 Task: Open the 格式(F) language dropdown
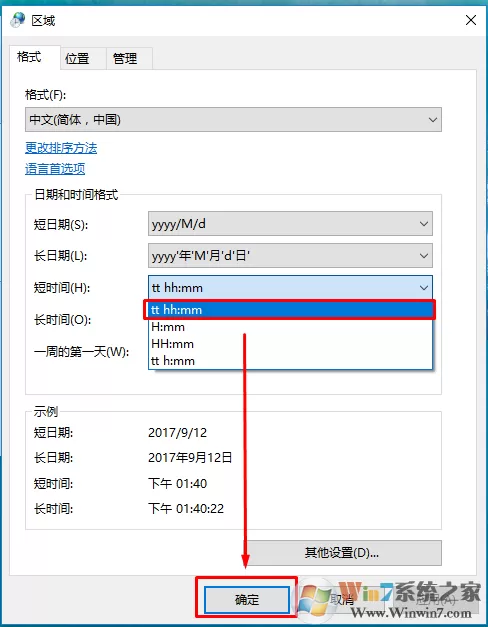pos(233,120)
